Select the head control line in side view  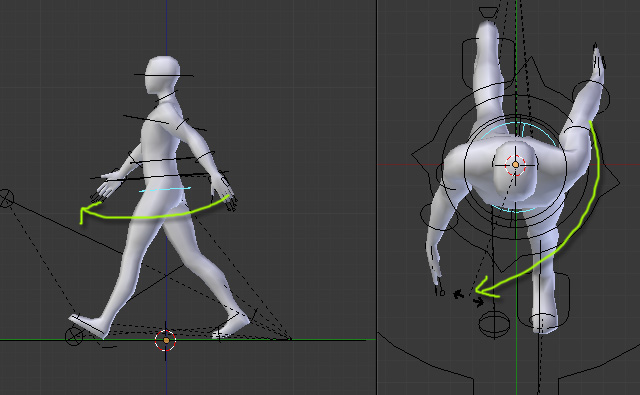[163, 75]
